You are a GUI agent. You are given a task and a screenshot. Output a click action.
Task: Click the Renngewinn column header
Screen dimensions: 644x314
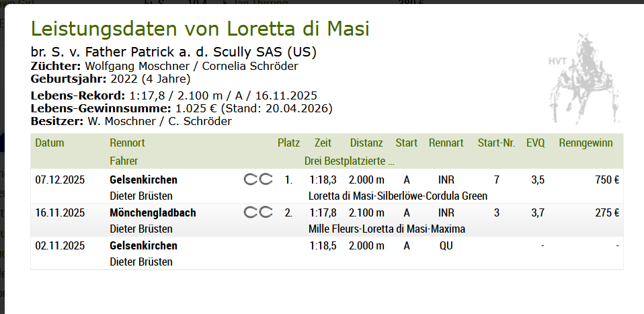586,143
